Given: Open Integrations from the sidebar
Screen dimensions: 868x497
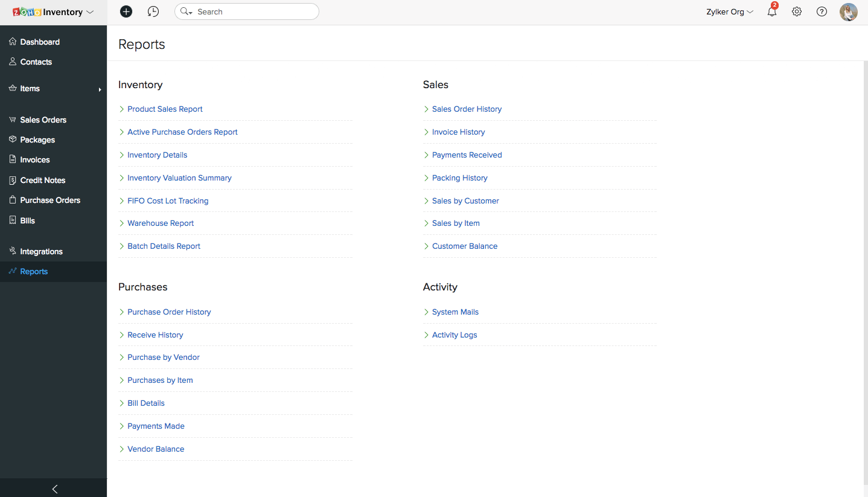Looking at the screenshot, I should (x=41, y=251).
